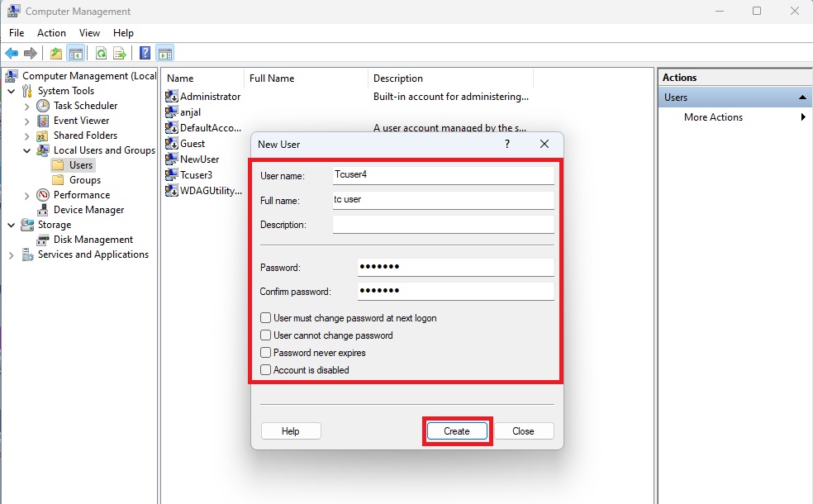The image size is (813, 504).
Task: Open the Action menu
Action: [x=51, y=33]
